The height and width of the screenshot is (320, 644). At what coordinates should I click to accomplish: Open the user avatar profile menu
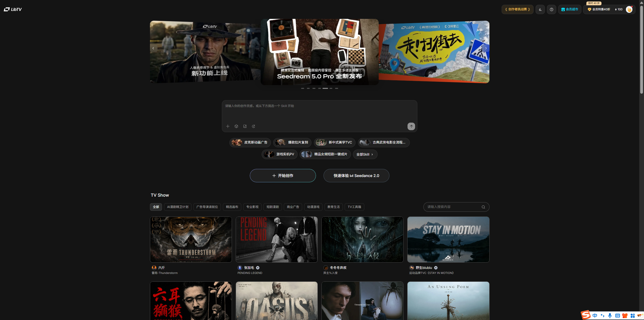coord(629,9)
